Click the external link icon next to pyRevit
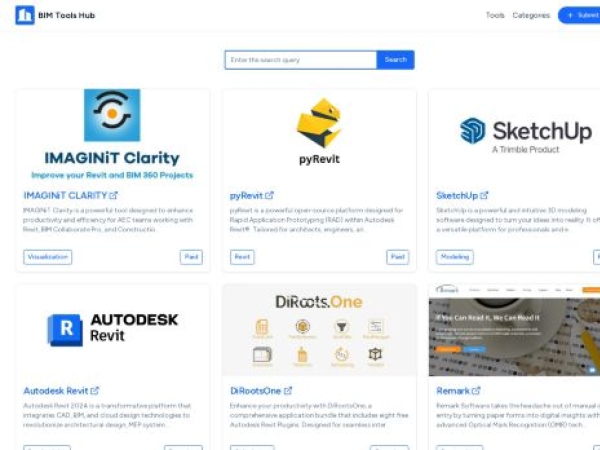The image size is (600, 450). coord(270,196)
